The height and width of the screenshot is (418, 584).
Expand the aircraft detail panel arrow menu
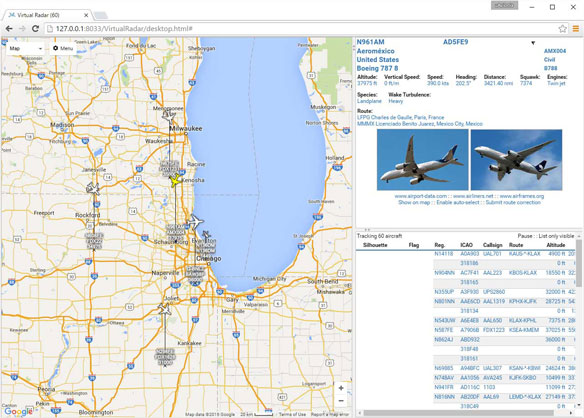pos(533,43)
